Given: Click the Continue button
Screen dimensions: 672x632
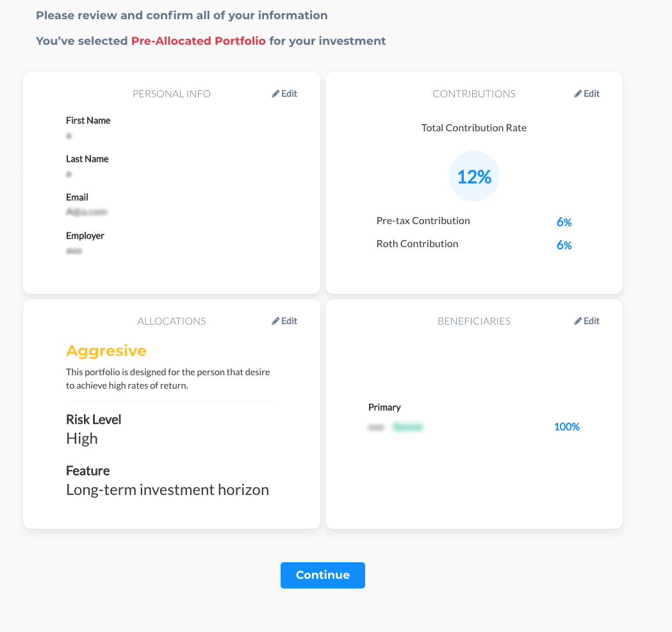Looking at the screenshot, I should [323, 575].
